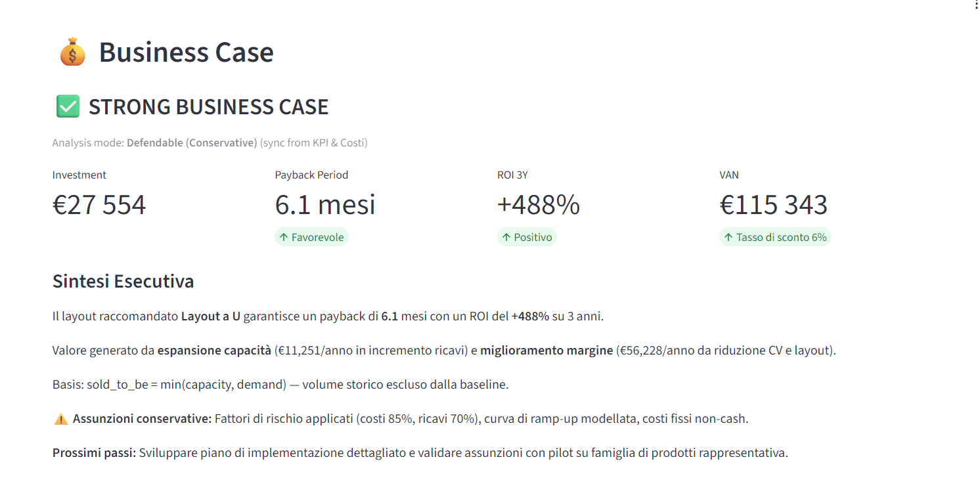Click the Payback Period label
Screen dimensions: 980x499
(311, 175)
